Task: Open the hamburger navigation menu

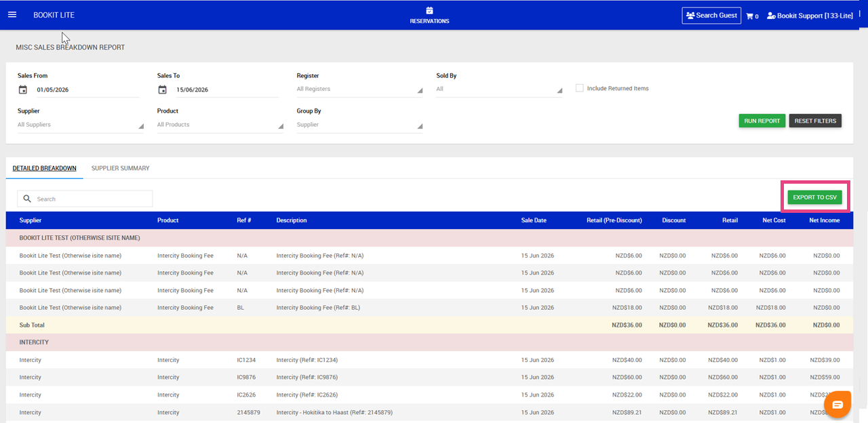Action: point(12,14)
